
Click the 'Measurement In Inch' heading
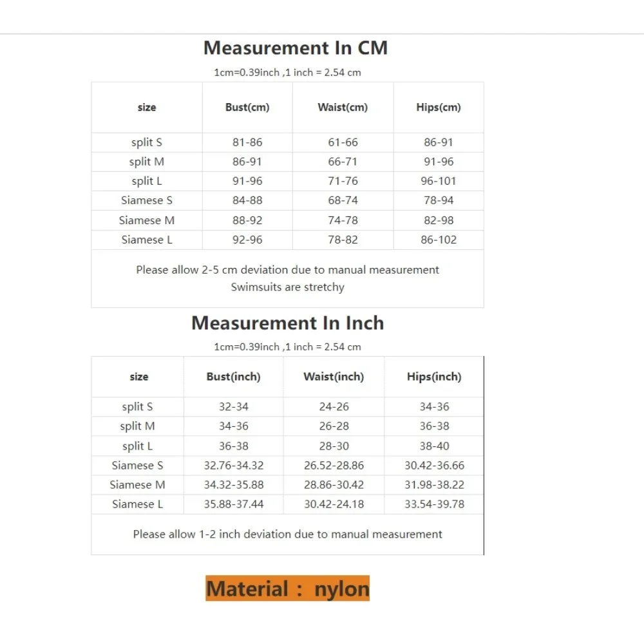pyautogui.click(x=287, y=323)
